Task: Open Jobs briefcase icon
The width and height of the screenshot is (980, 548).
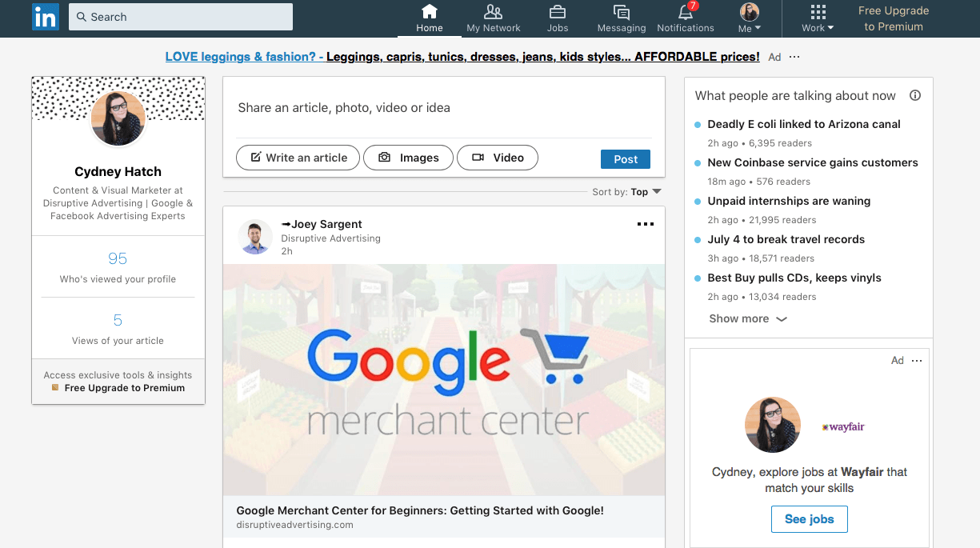Action: [558, 11]
